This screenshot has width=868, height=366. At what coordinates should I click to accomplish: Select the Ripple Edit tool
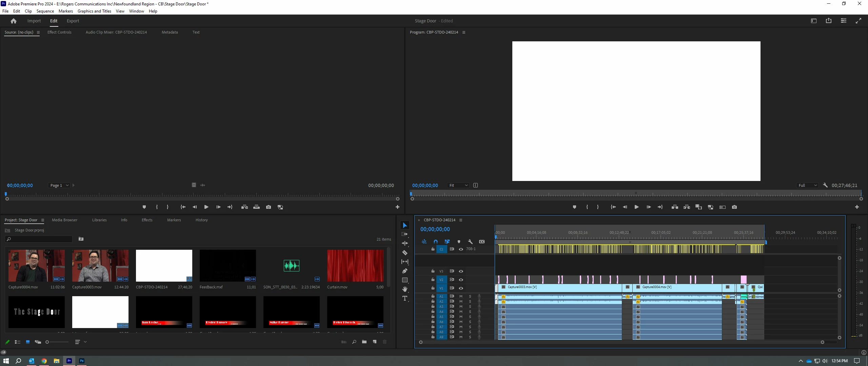pos(405,243)
